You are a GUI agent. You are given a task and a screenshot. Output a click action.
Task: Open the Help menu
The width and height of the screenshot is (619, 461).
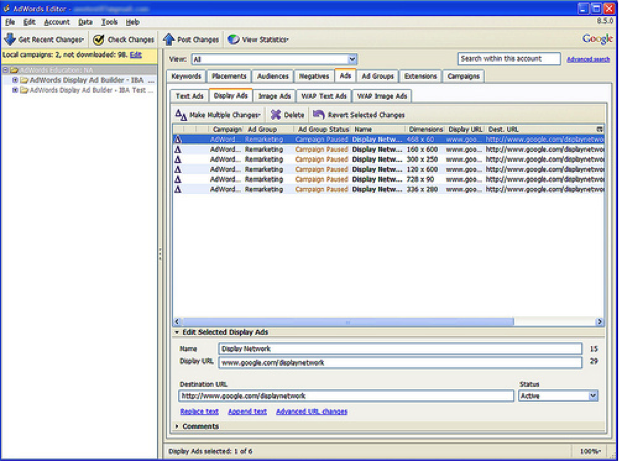(133, 22)
